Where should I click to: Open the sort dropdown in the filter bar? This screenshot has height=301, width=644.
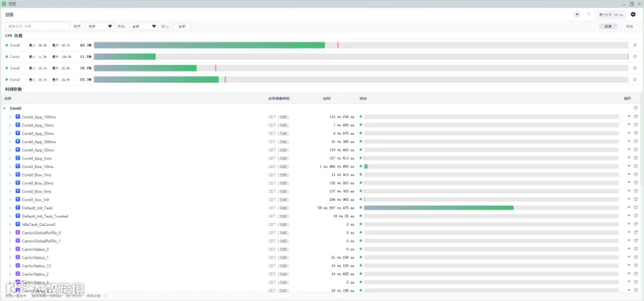(x=99, y=26)
